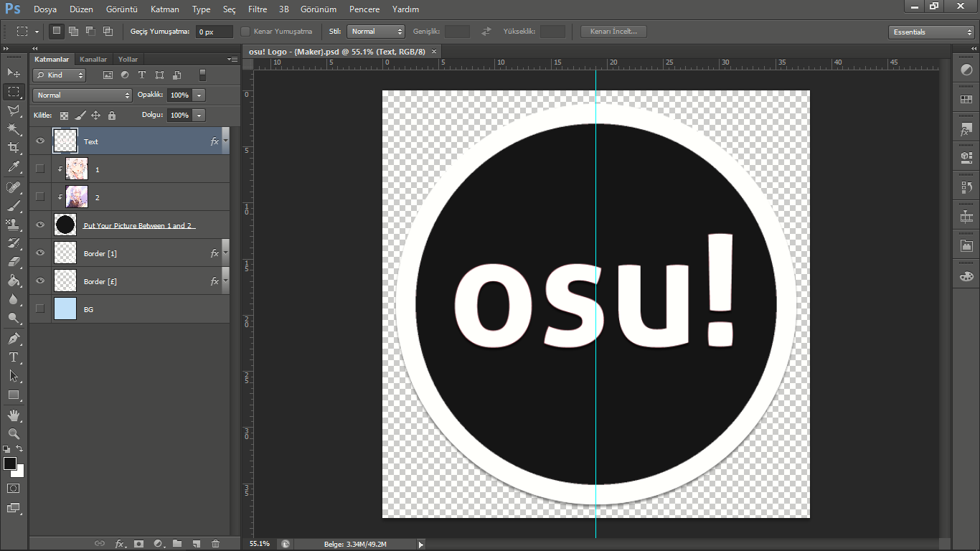Select the Eyedropper tool
Viewport: 980px width, 551px height.
(x=14, y=166)
